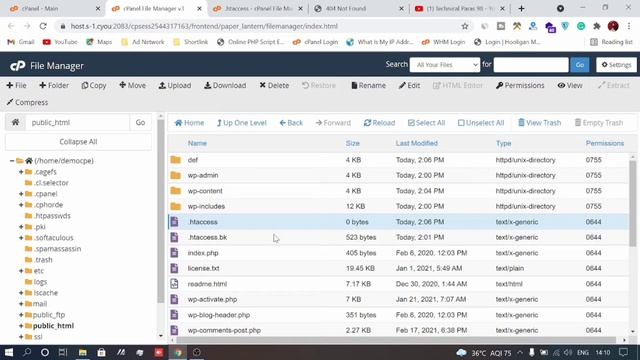The width and height of the screenshot is (640, 360).
Task: Sort the list by Type column
Action: pyautogui.click(x=503, y=143)
